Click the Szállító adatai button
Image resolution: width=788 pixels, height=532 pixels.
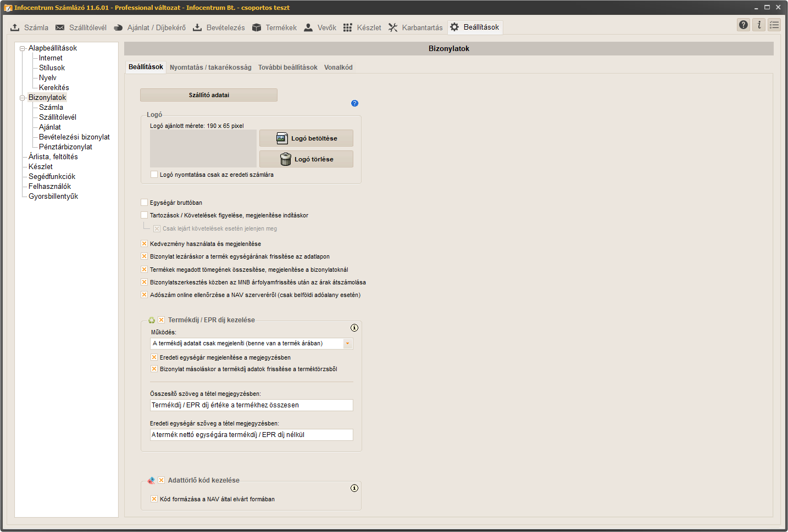point(209,95)
